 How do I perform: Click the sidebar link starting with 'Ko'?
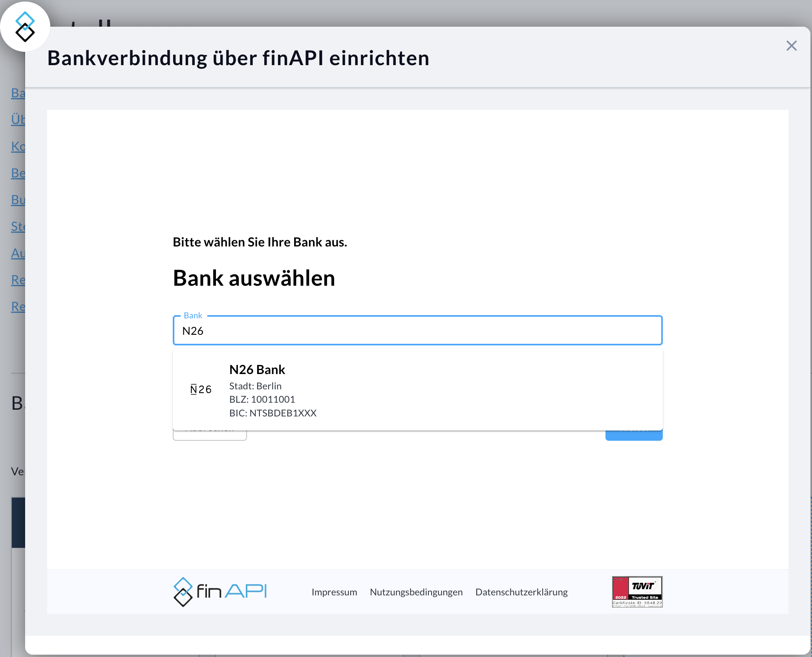coord(17,146)
